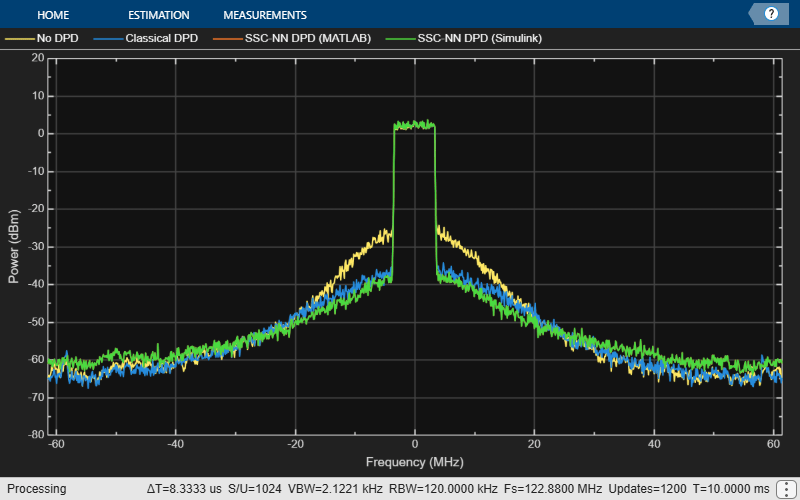
Task: Click the Processing status text
Action: click(x=37, y=489)
